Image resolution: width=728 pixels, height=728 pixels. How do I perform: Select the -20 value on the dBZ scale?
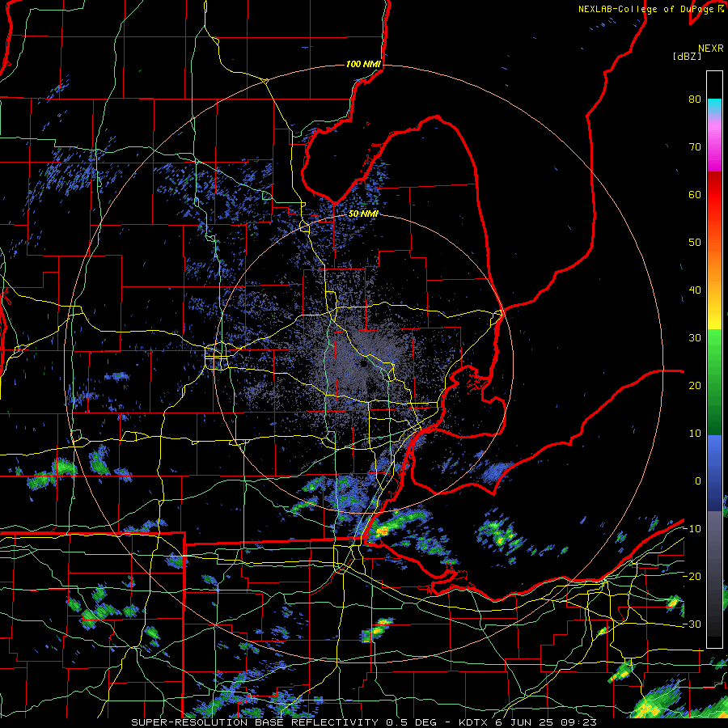(x=692, y=577)
